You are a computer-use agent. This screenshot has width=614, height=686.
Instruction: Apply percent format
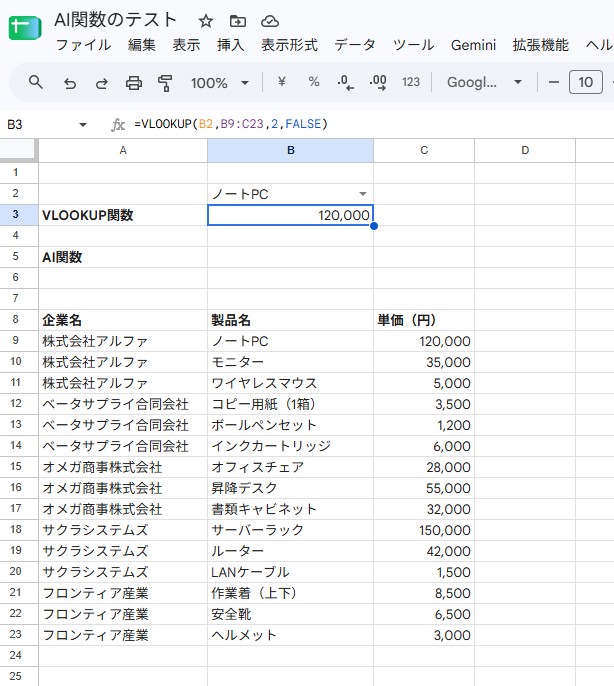point(314,82)
